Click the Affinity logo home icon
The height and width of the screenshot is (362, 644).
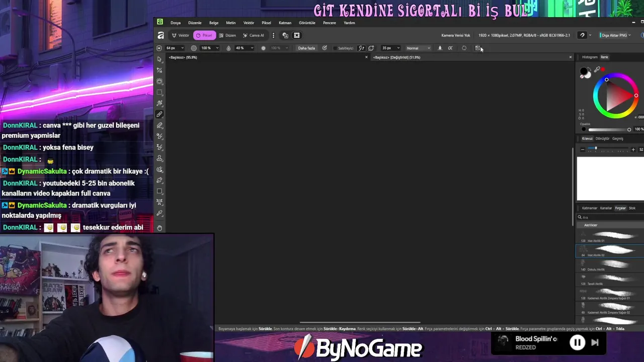(x=160, y=35)
